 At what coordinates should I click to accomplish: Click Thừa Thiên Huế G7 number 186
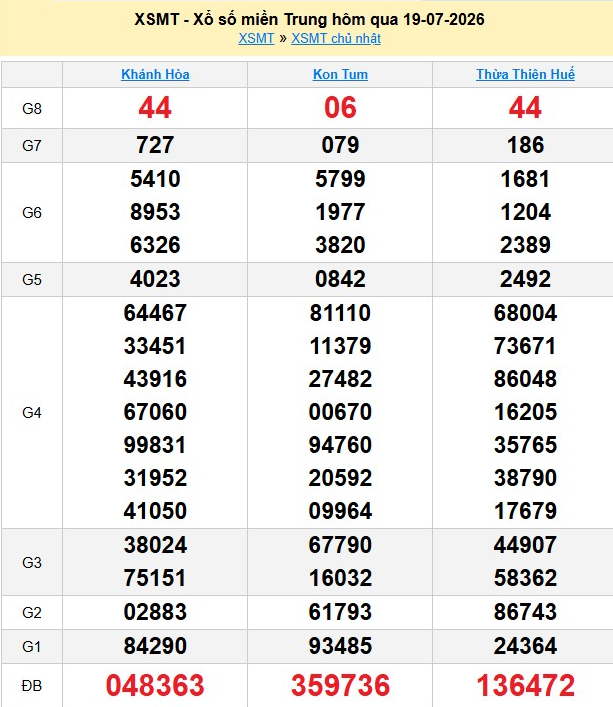526,145
